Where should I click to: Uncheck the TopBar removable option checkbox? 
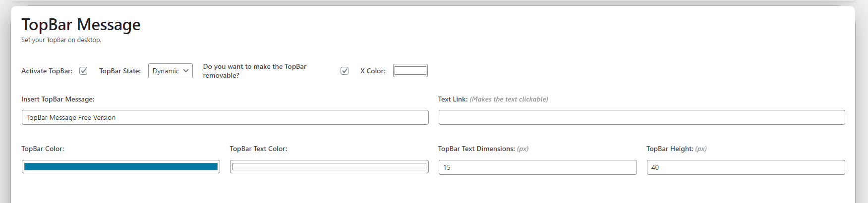[x=345, y=71]
